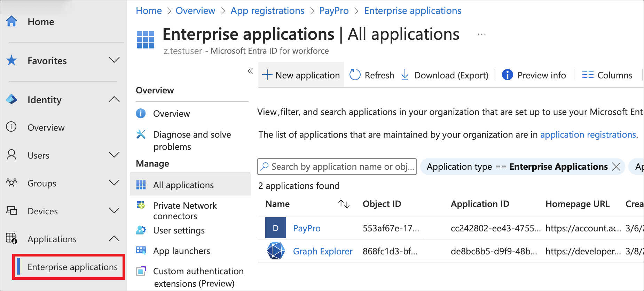Open Overview under Identity
Image resolution: width=644 pixels, height=291 pixels.
[46, 128]
